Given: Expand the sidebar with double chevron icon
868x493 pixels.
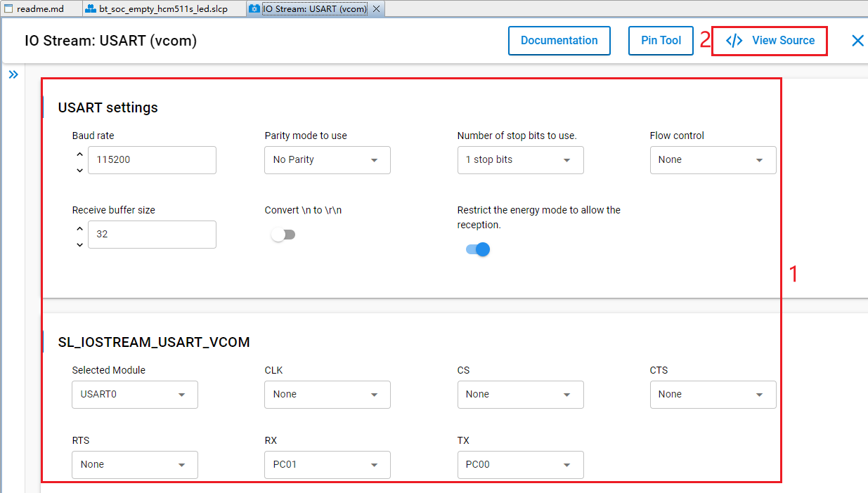Looking at the screenshot, I should [13, 74].
